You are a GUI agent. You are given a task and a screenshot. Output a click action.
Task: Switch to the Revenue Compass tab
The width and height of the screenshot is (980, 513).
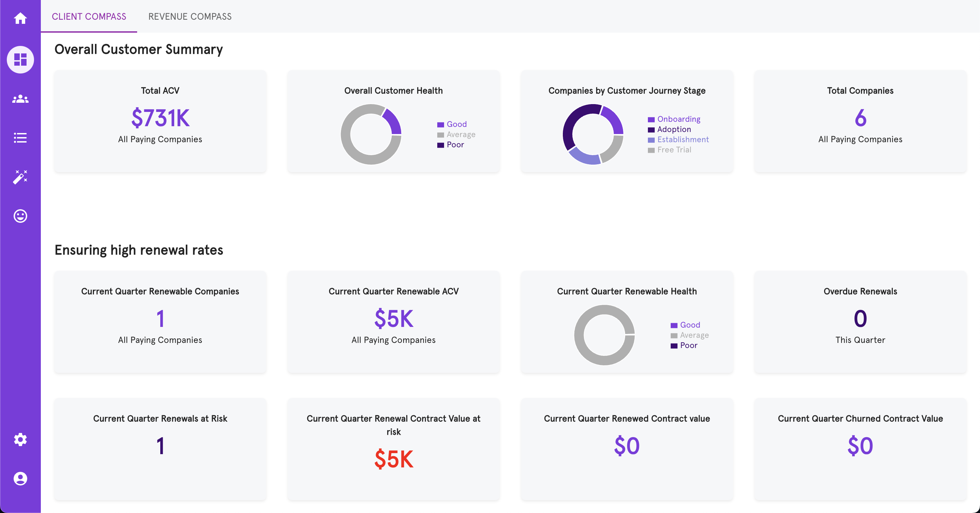(190, 16)
